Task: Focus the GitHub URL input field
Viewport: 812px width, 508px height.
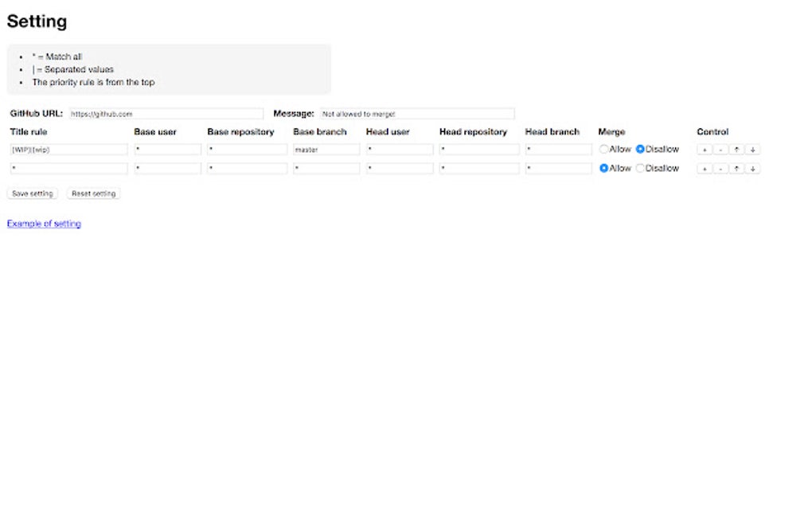Action: point(166,114)
